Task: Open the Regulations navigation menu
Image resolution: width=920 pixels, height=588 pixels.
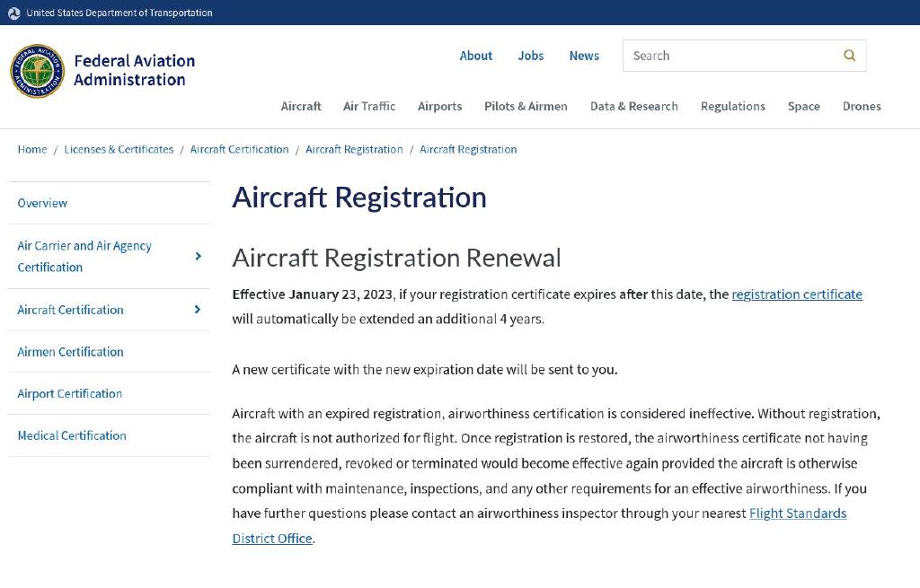Action: click(x=733, y=106)
